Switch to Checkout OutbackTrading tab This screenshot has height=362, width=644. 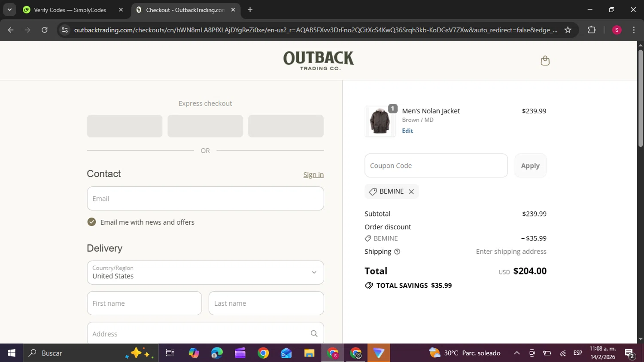coord(185,9)
